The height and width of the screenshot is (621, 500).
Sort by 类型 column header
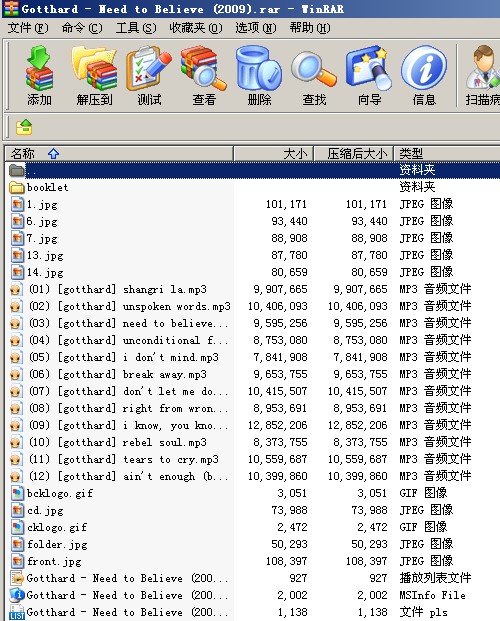pyautogui.click(x=447, y=154)
